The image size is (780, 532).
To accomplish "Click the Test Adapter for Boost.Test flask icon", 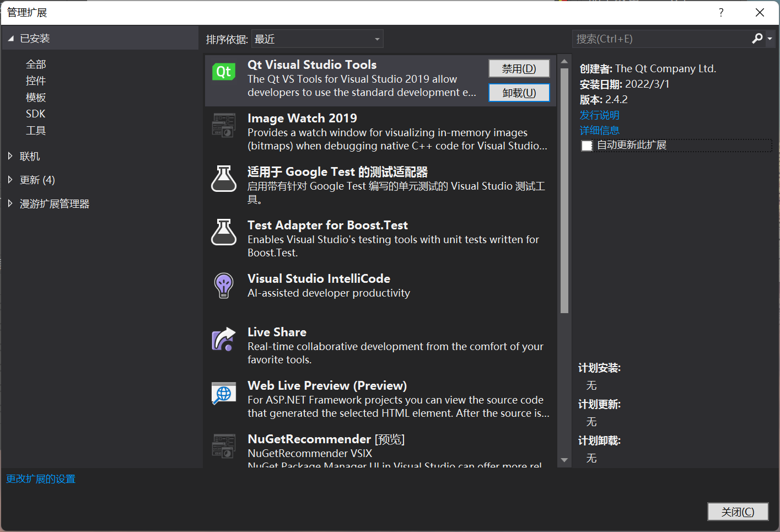I will click(x=223, y=232).
